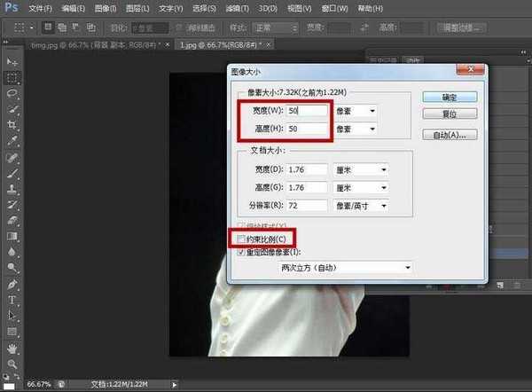The width and height of the screenshot is (532, 392).
Task: Expand the 两次立方 (自动) resample dropdown
Action: (x=344, y=267)
